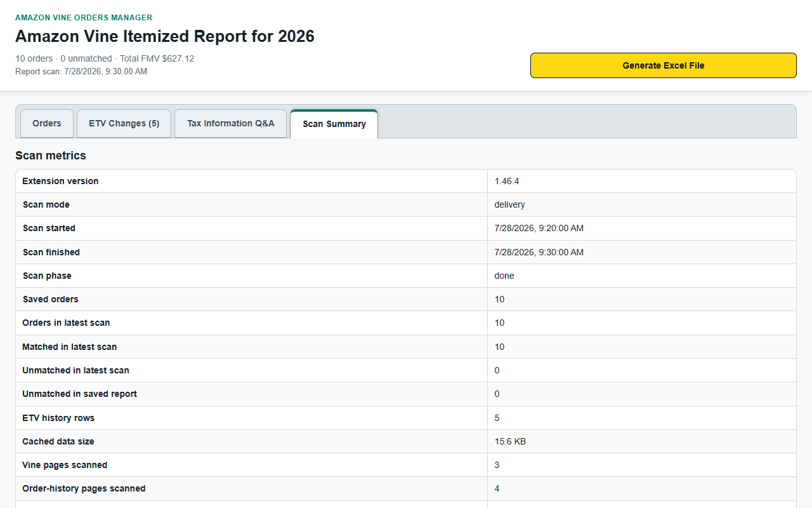Click the 9:30:00 AM scan finished value
Screen dimensions: 812x508
pos(539,252)
